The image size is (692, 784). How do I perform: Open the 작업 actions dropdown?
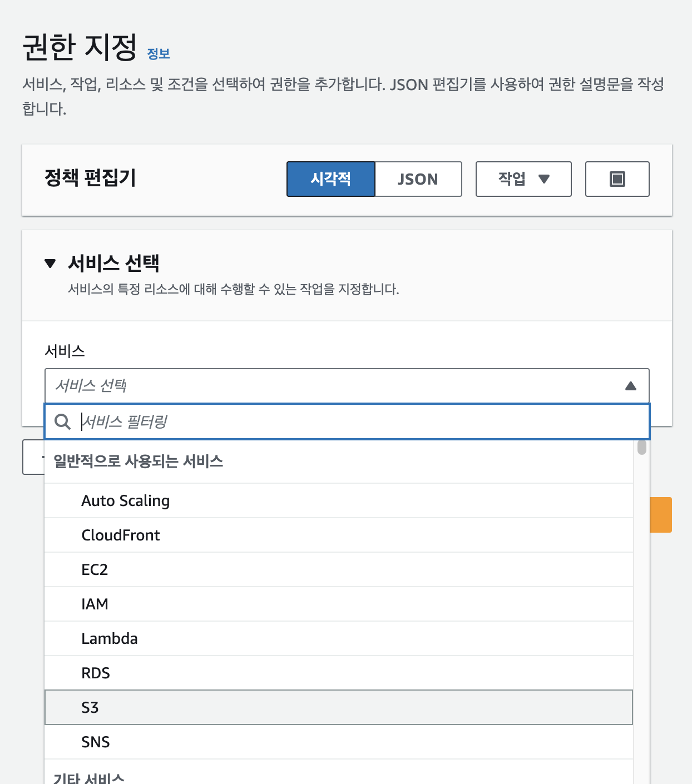point(523,179)
